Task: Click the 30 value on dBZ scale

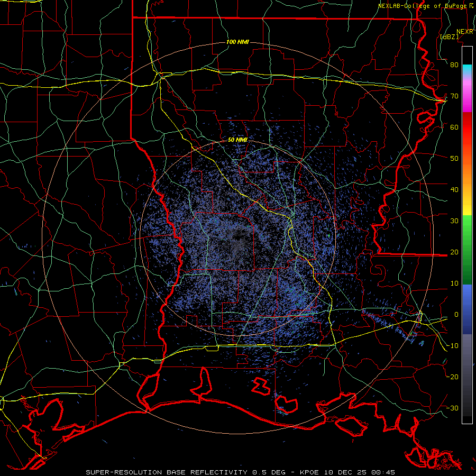Action: (454, 221)
